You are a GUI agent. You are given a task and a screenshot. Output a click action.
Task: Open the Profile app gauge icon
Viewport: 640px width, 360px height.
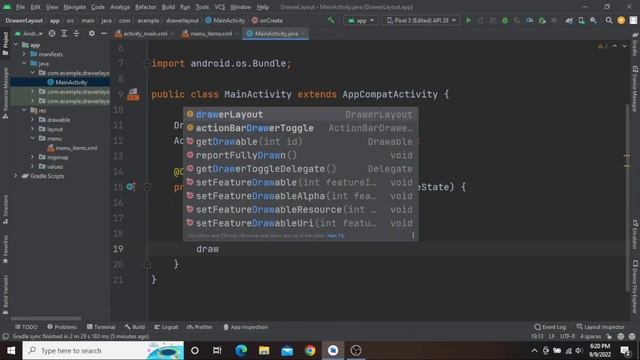click(529, 20)
